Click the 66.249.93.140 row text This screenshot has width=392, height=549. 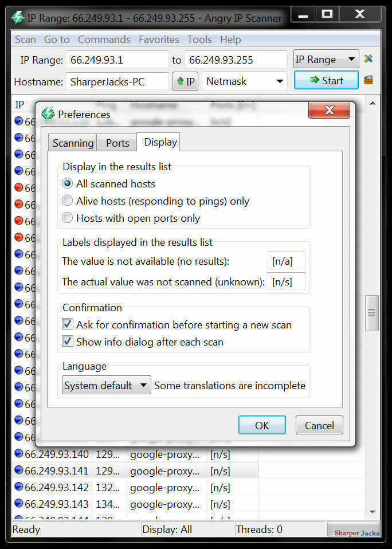click(x=56, y=454)
